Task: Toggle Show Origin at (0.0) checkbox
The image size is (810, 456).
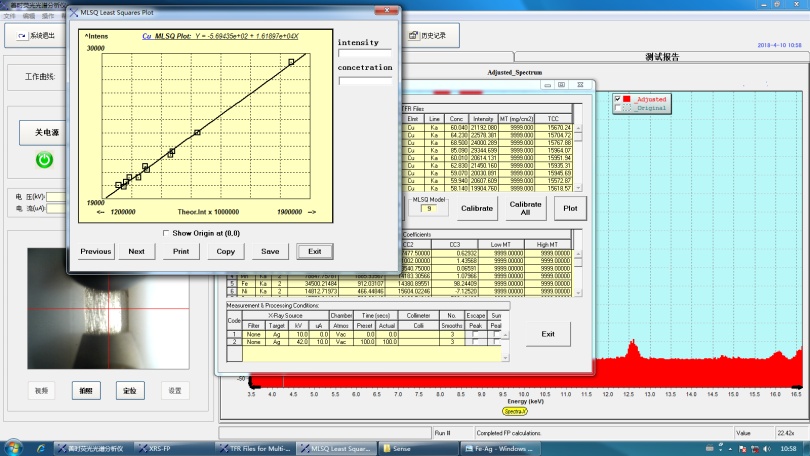Action: pos(166,233)
